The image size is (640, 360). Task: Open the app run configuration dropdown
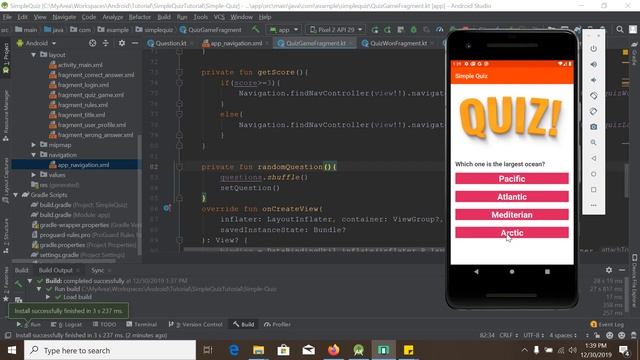pyautogui.click(x=284, y=30)
